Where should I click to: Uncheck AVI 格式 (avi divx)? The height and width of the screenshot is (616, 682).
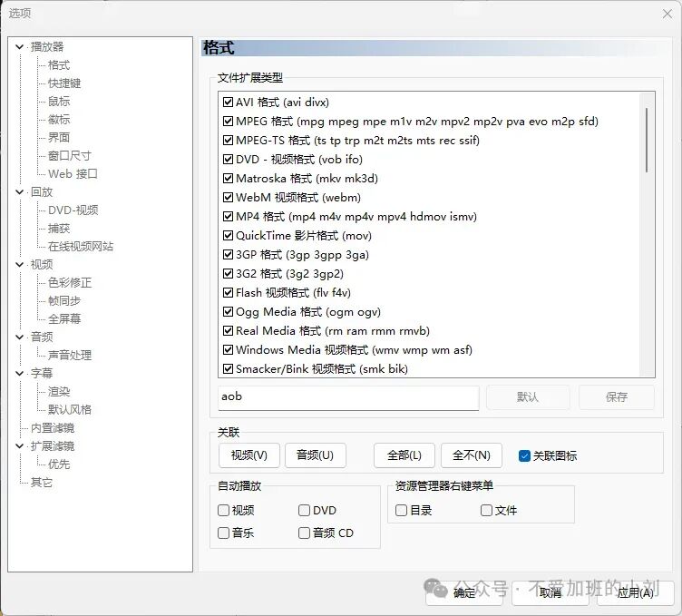[x=228, y=103]
